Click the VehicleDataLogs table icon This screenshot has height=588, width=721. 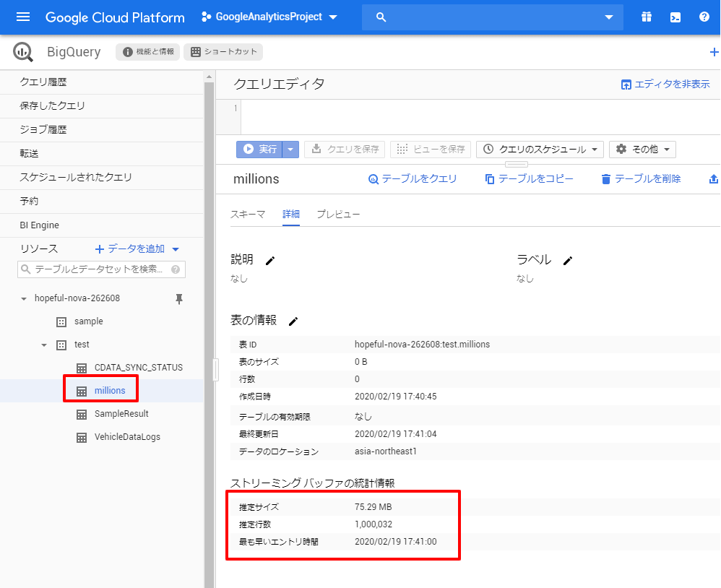click(82, 437)
